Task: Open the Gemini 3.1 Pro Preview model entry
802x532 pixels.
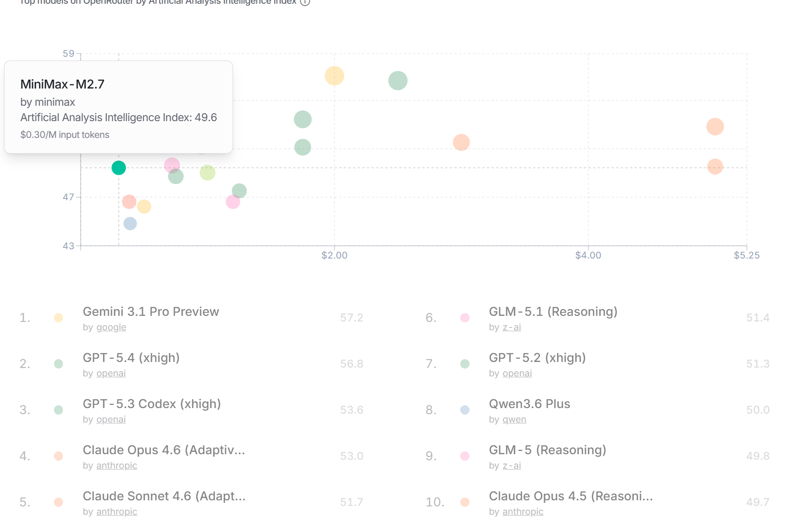Action: coord(151,312)
